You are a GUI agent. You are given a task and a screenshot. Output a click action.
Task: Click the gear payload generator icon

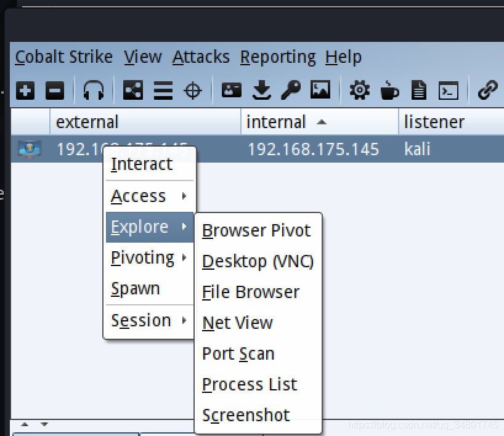click(x=360, y=90)
